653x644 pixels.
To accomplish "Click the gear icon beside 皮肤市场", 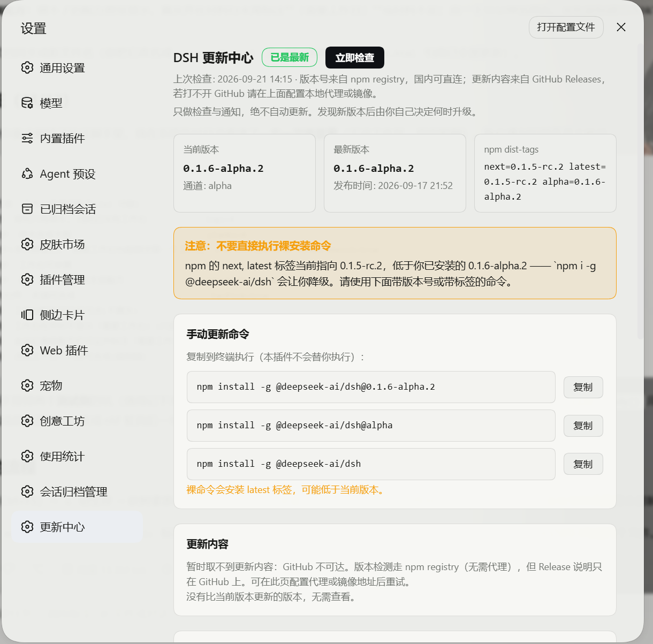I will coord(27,244).
